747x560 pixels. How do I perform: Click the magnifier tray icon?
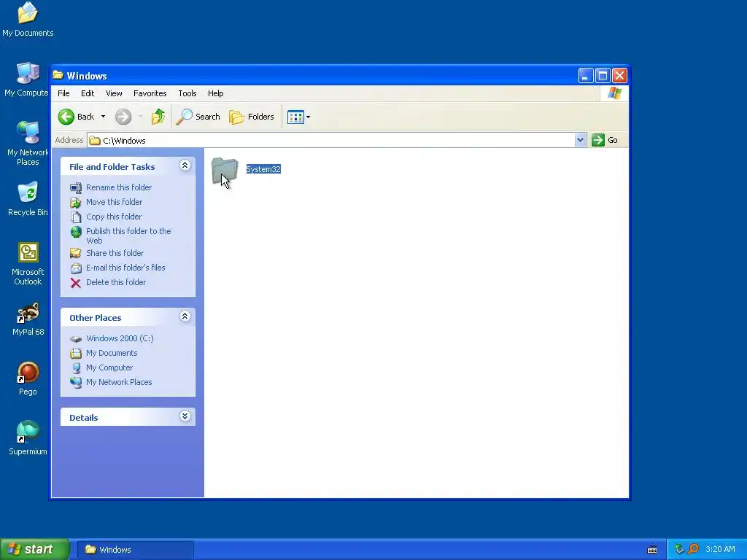point(693,549)
